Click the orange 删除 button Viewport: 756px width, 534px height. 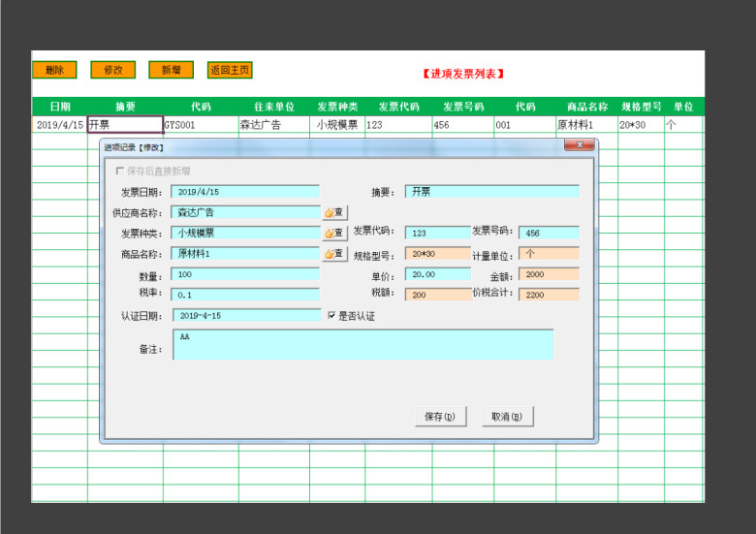tap(54, 70)
